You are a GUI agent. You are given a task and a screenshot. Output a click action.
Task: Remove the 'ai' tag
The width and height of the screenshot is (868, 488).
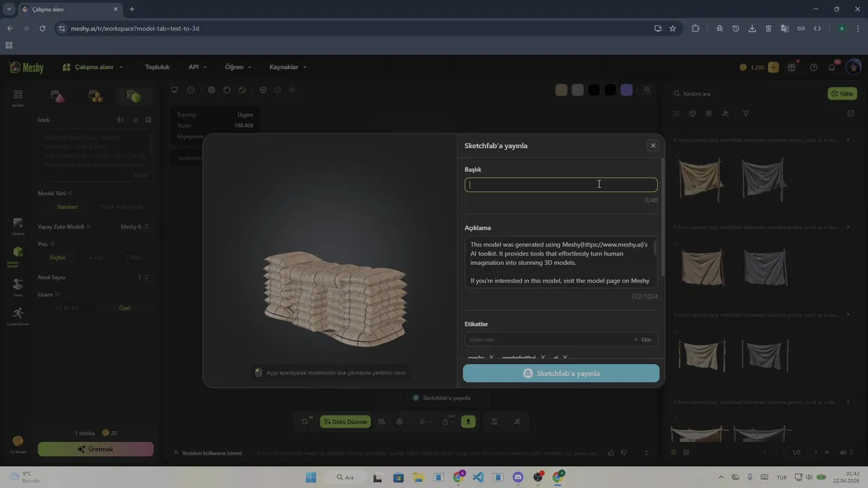[565, 357]
